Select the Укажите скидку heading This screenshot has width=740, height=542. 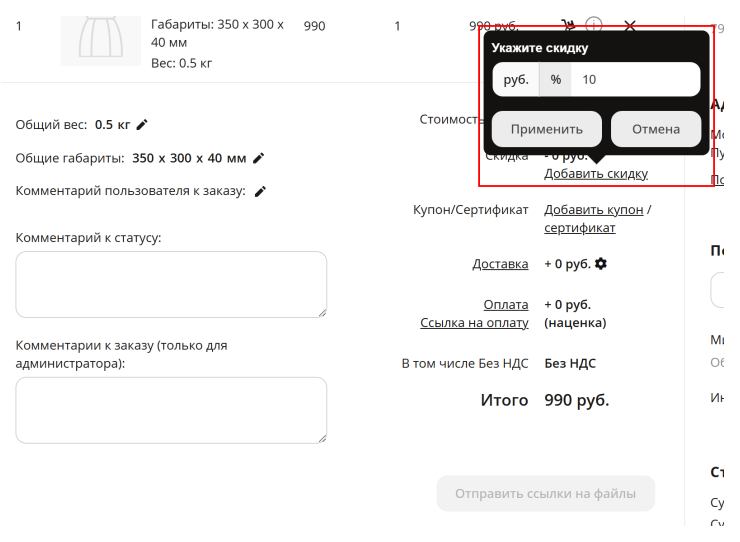[x=540, y=48]
